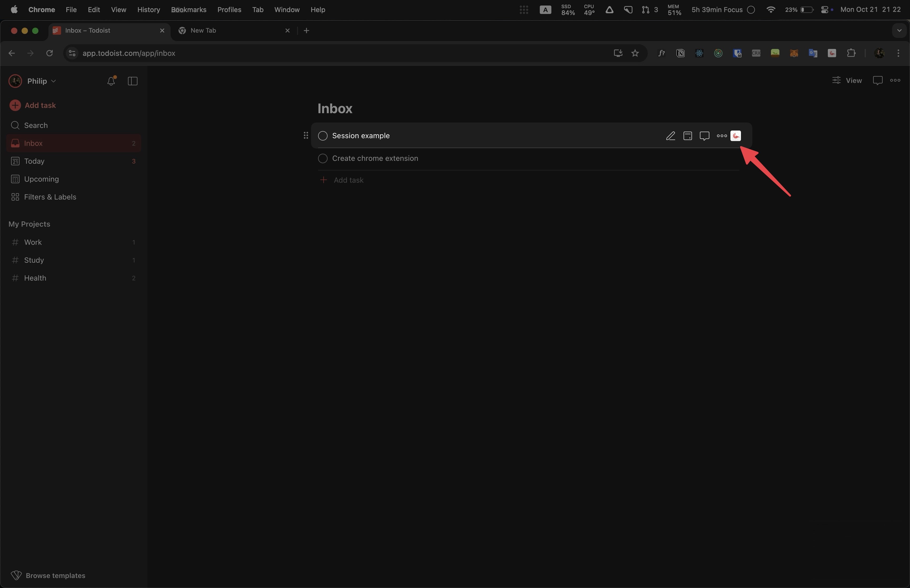View site information in the address bar
This screenshot has height=588, width=910.
(x=72, y=53)
